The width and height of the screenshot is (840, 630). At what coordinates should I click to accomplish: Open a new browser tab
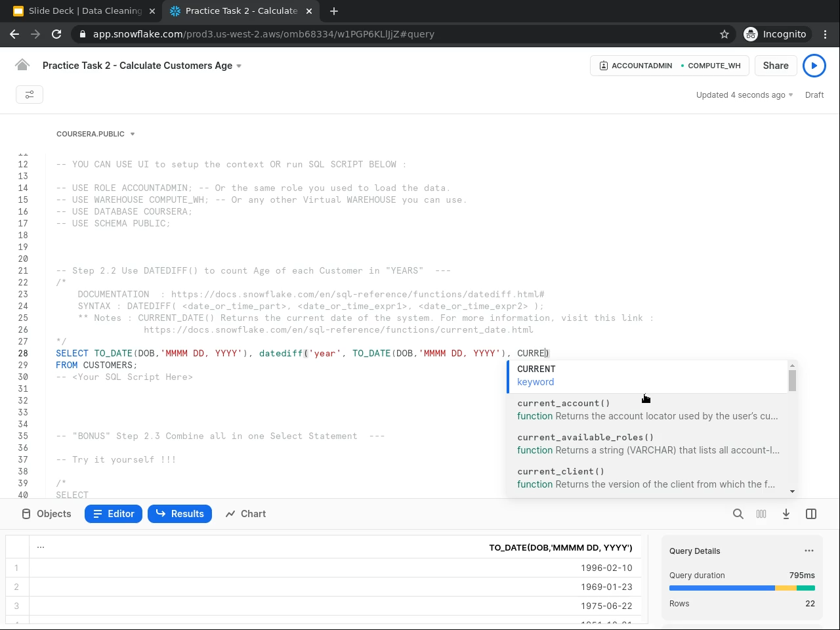click(x=334, y=11)
